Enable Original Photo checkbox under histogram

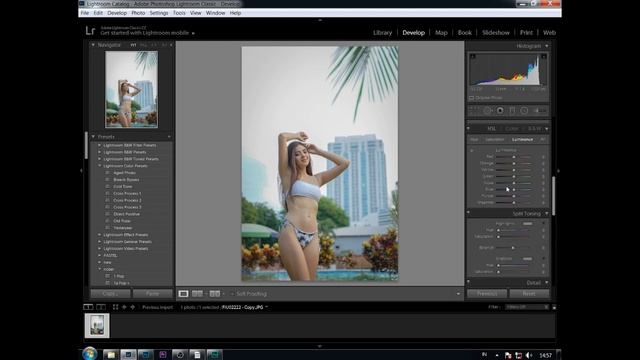click(471, 98)
